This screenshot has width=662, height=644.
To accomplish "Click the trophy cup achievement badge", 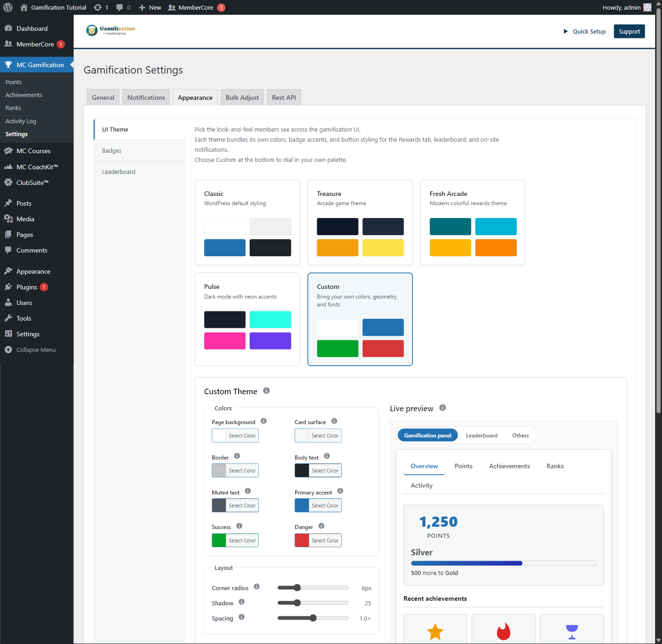I will click(x=572, y=632).
